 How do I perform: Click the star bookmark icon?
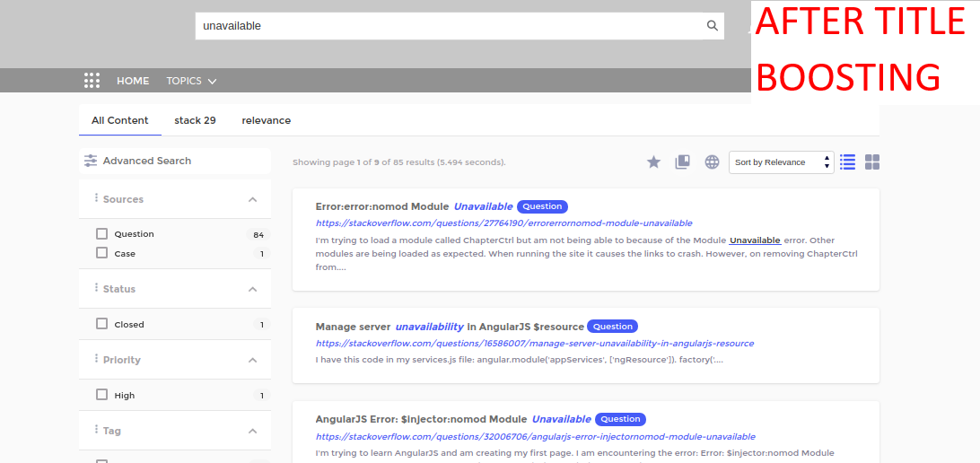(x=654, y=162)
